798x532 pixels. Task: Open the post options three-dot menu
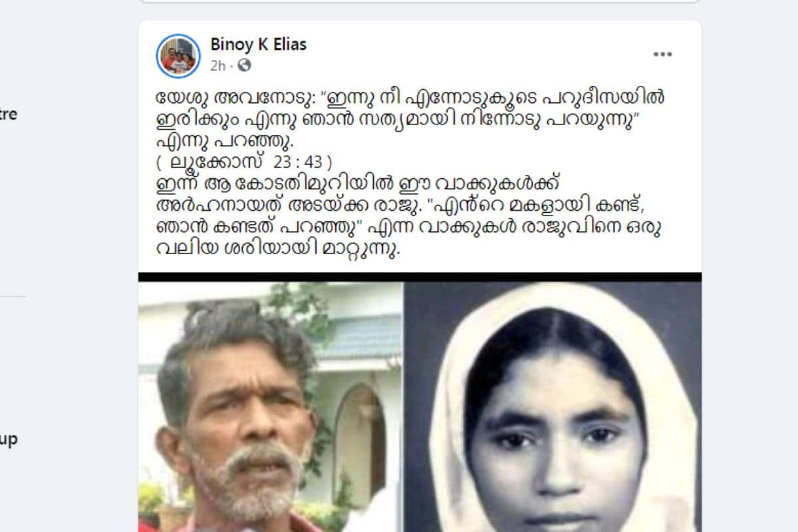(662, 55)
